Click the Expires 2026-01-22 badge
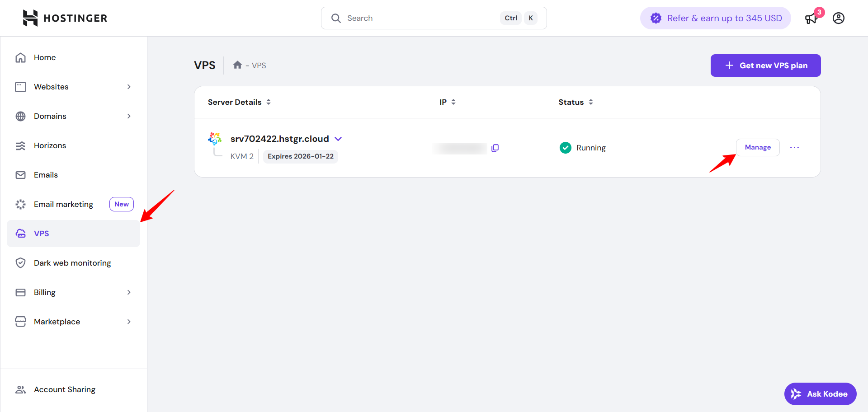The width and height of the screenshot is (868, 412). pos(301,156)
